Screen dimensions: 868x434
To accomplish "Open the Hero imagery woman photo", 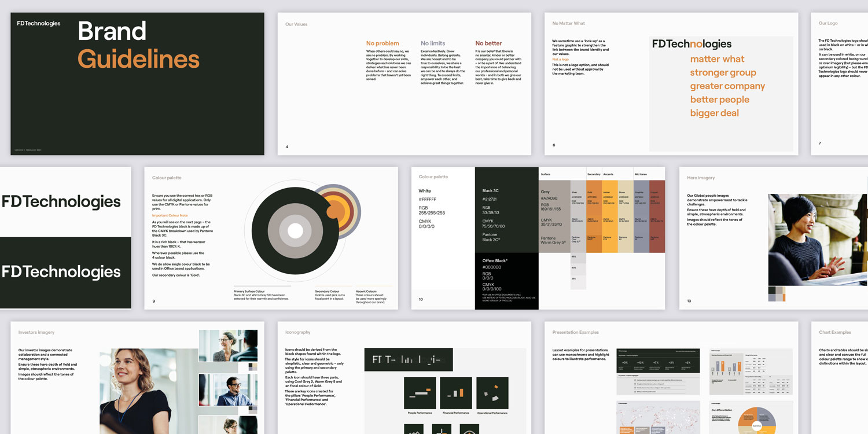I will click(x=818, y=240).
